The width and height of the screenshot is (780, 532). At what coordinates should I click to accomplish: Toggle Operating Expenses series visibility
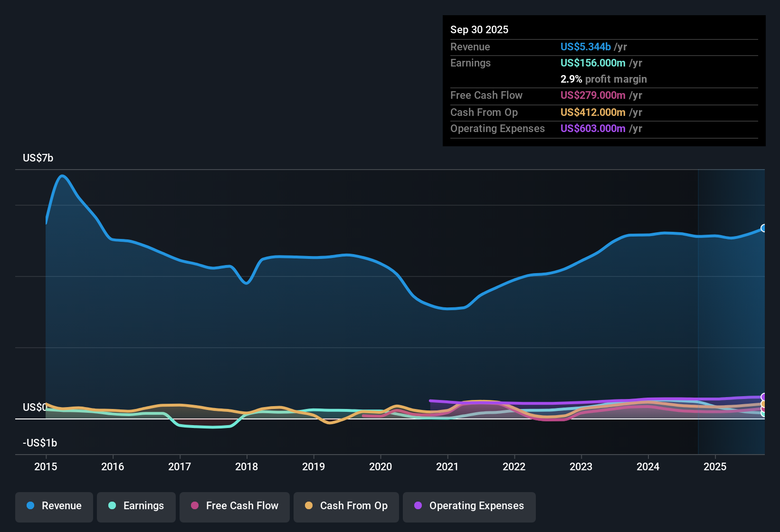[469, 507]
